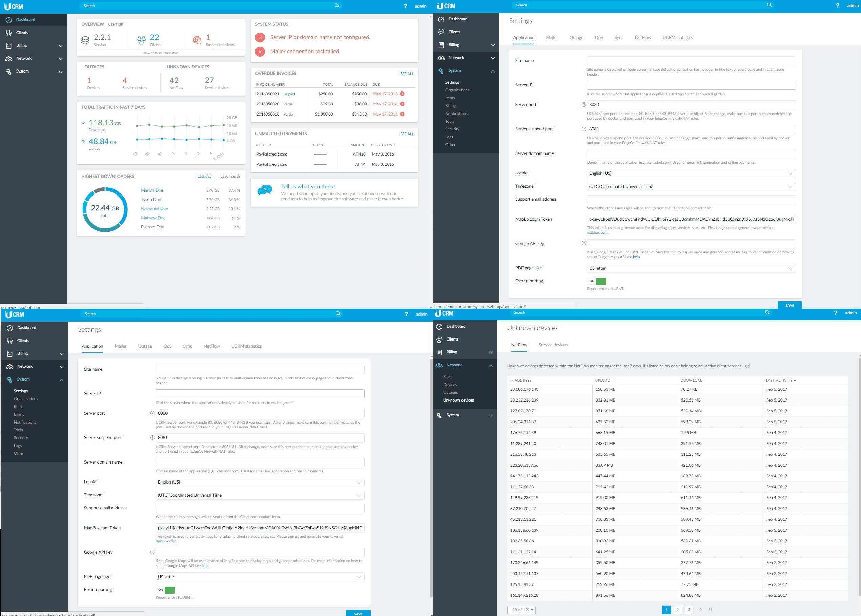This screenshot has width=861, height=616.
Task: Open the Service devices tab on Unknown devices
Action: pos(553,345)
